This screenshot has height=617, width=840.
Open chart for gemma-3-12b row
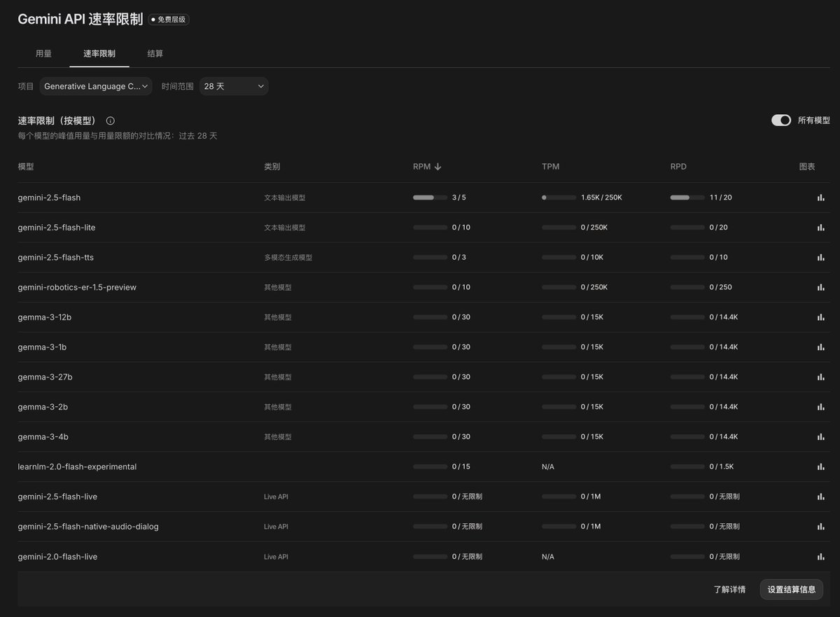[x=820, y=317]
